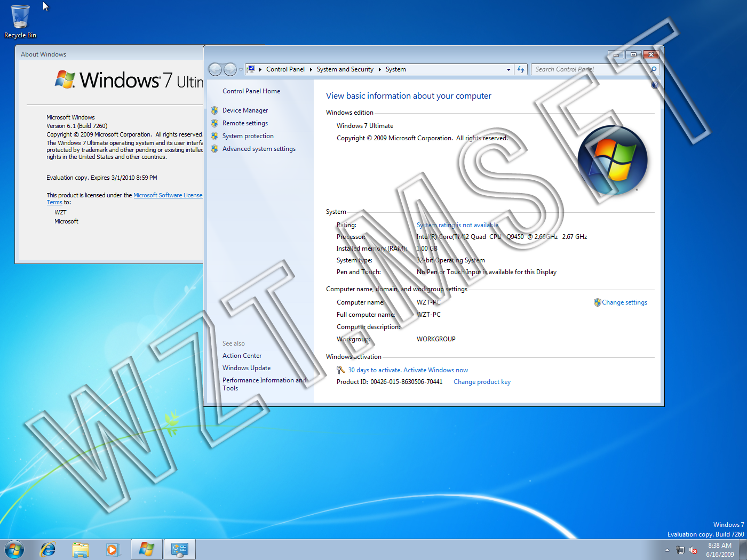Click the shield icon beside System protection

[214, 136]
